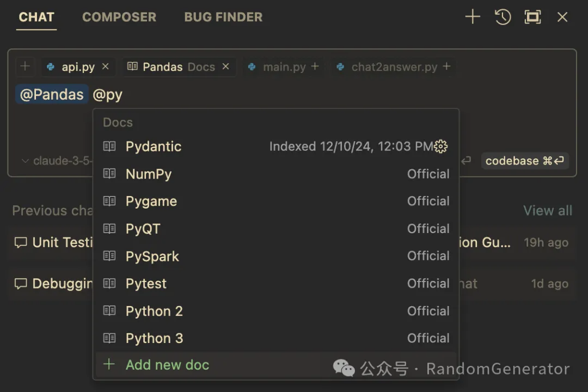Choose Pytest official docs entry
Screen dimensions: 588x392
(x=146, y=284)
